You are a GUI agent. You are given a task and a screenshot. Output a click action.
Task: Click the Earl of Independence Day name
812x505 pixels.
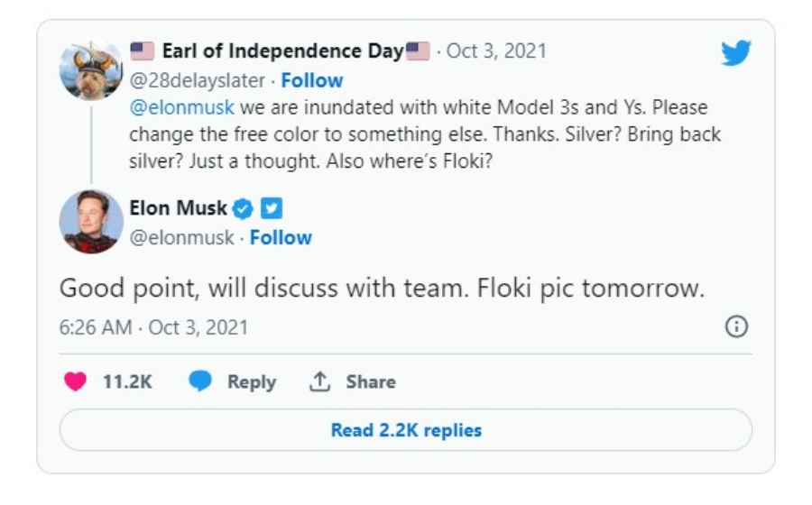(x=282, y=51)
